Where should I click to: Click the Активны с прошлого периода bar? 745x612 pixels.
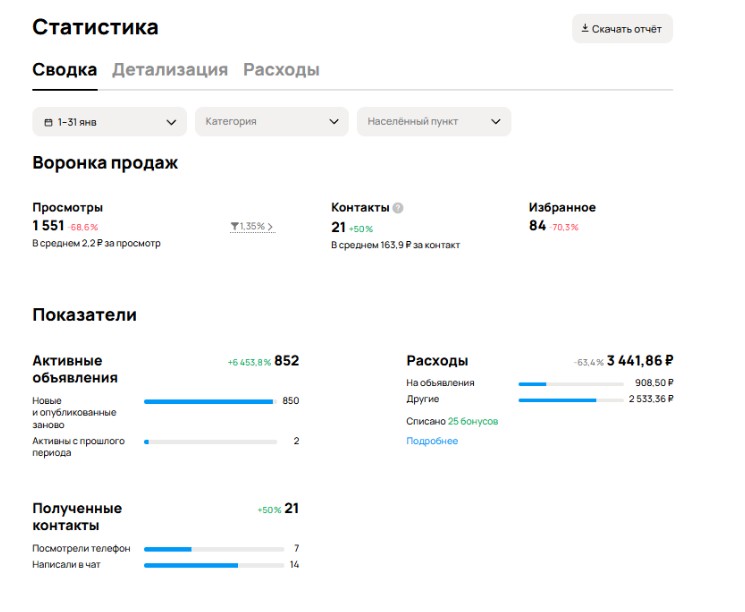click(x=210, y=442)
